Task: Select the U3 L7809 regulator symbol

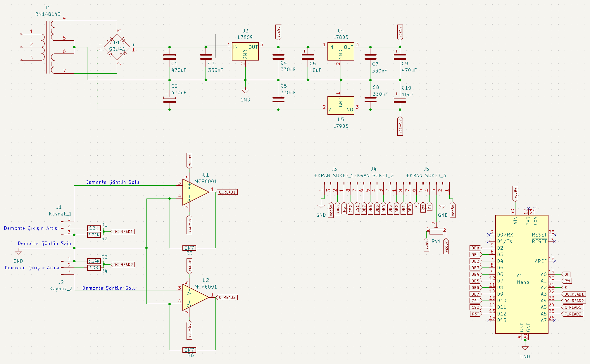Action: (x=245, y=51)
